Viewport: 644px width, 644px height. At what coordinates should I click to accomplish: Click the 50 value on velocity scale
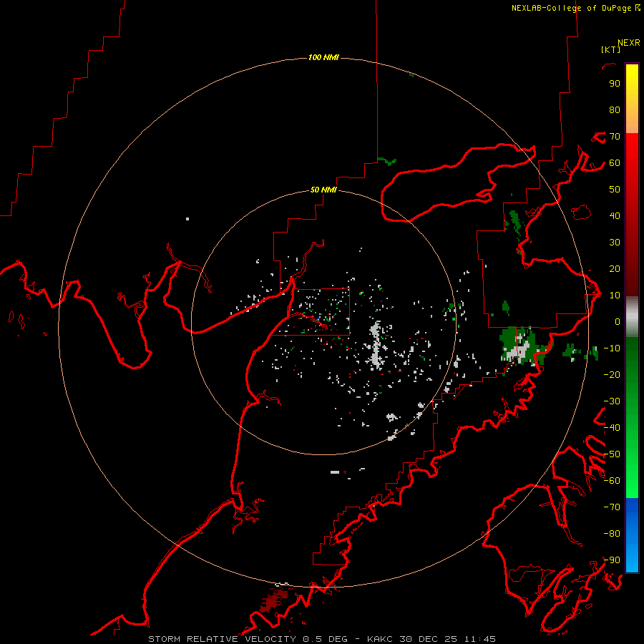(615, 190)
